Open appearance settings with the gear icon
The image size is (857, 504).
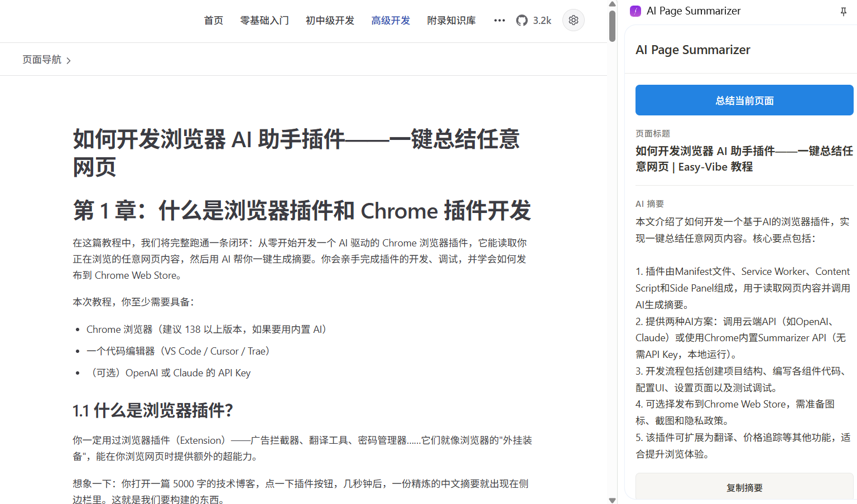[573, 20]
